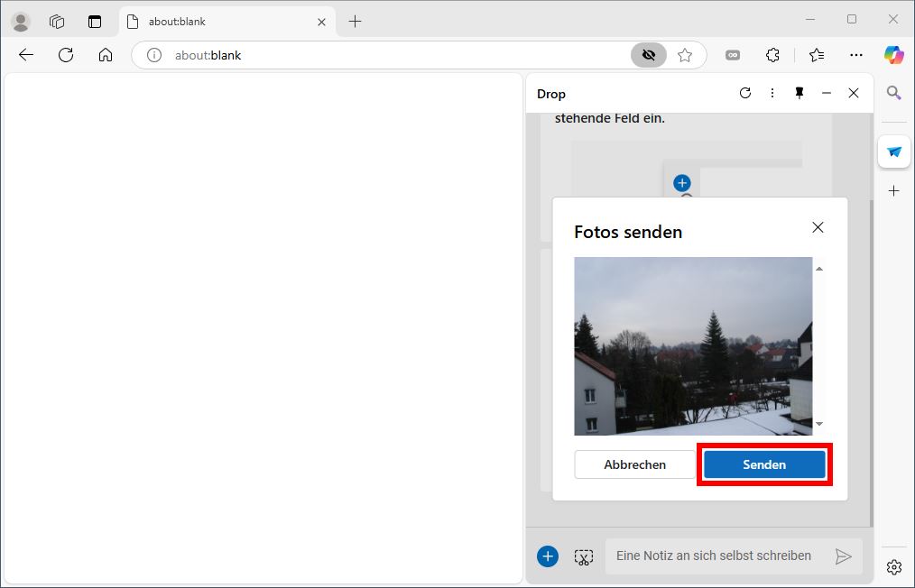Toggle the tracking prevention eye icon
915x588 pixels.
pyautogui.click(x=648, y=55)
